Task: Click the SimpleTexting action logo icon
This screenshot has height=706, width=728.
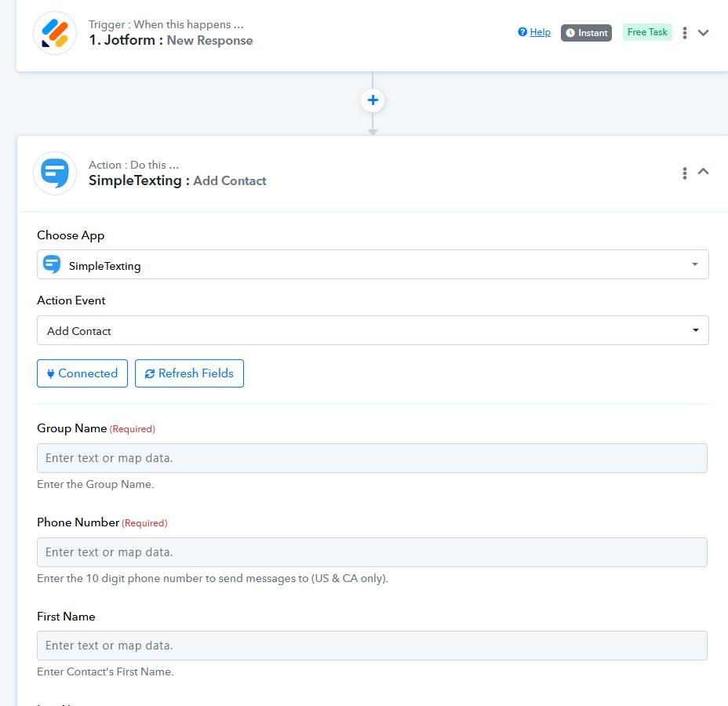Action: (x=55, y=173)
